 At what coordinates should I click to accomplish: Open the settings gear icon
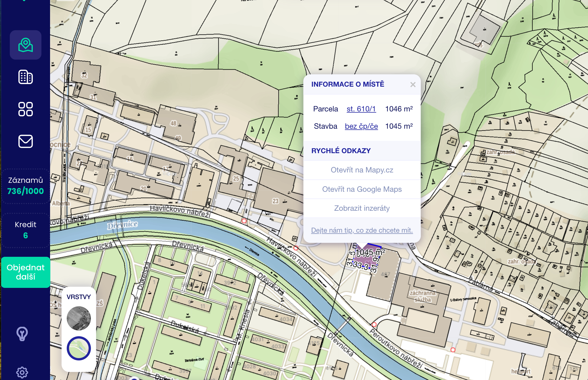coord(22,372)
